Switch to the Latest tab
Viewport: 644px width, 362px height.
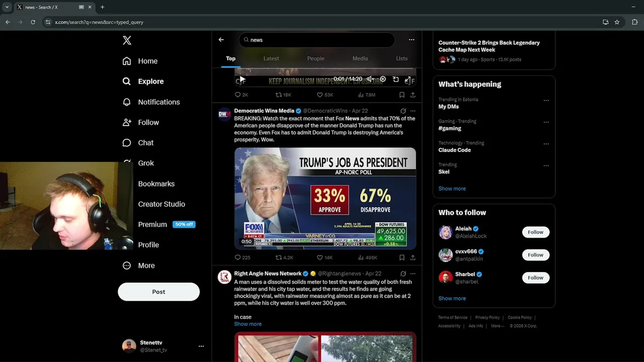tap(271, 58)
